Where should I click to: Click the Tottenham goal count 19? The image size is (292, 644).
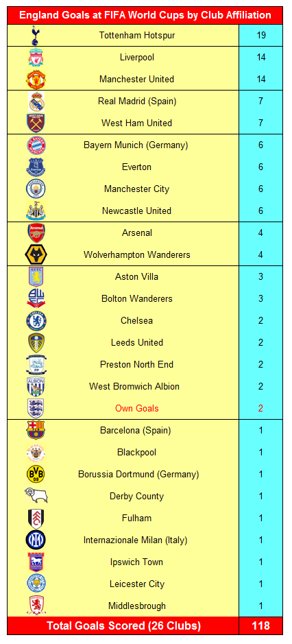pyautogui.click(x=260, y=36)
